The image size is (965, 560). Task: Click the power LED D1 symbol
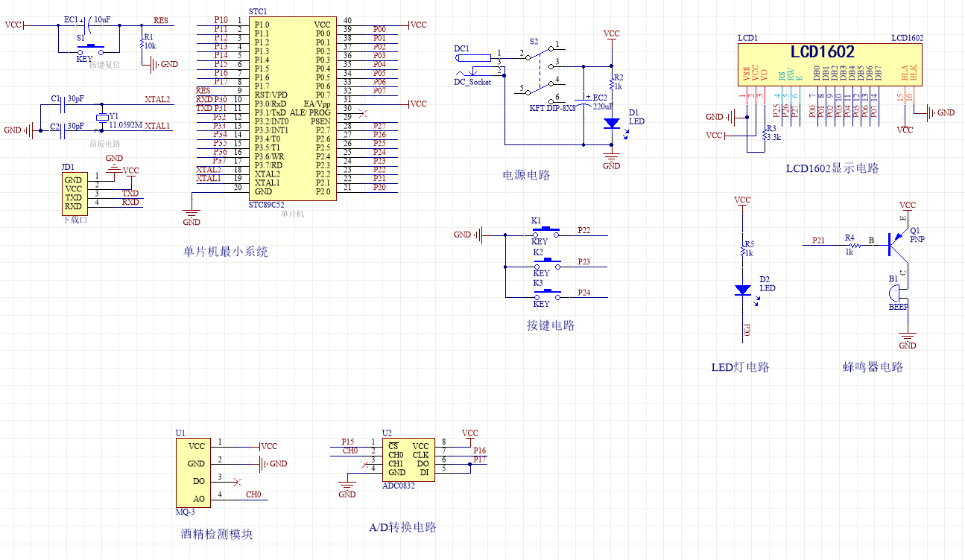(611, 123)
